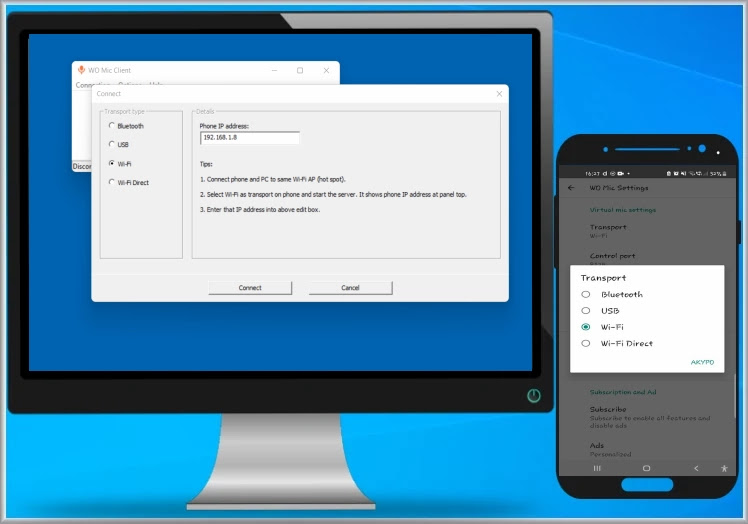Click the WO Mic Client microphone icon
The width and height of the screenshot is (748, 524).
[81, 70]
